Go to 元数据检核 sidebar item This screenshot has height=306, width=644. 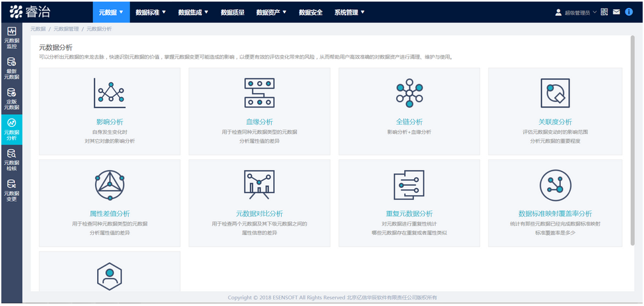point(11,160)
